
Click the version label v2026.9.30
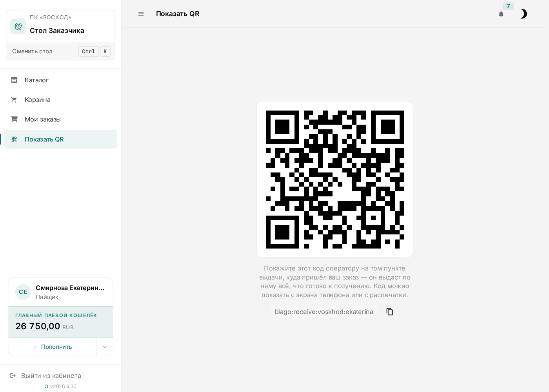pyautogui.click(x=63, y=387)
